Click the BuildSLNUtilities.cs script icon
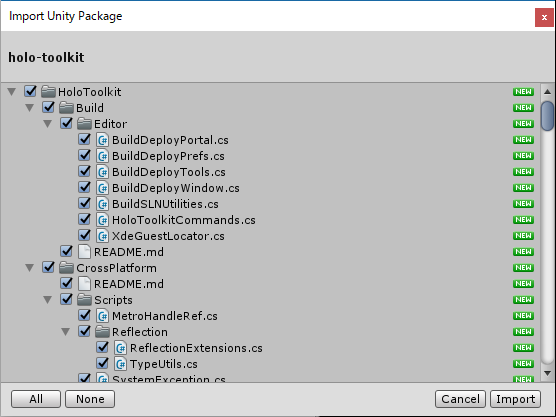This screenshot has width=556, height=417. click(x=102, y=204)
